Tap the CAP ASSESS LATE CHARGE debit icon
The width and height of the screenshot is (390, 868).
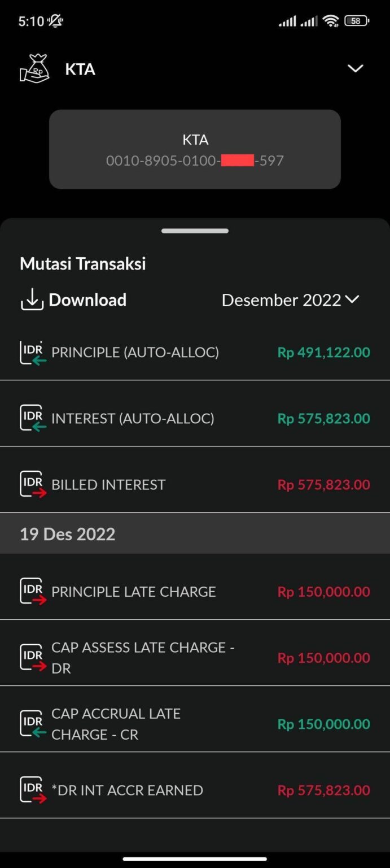click(x=33, y=658)
